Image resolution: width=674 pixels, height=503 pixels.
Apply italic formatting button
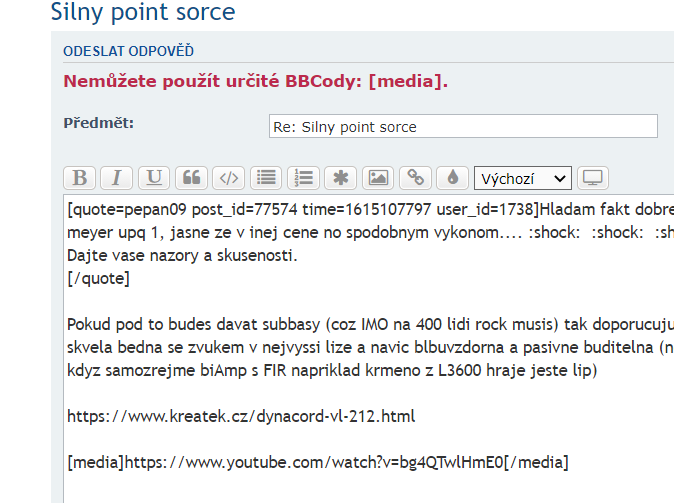(116, 178)
